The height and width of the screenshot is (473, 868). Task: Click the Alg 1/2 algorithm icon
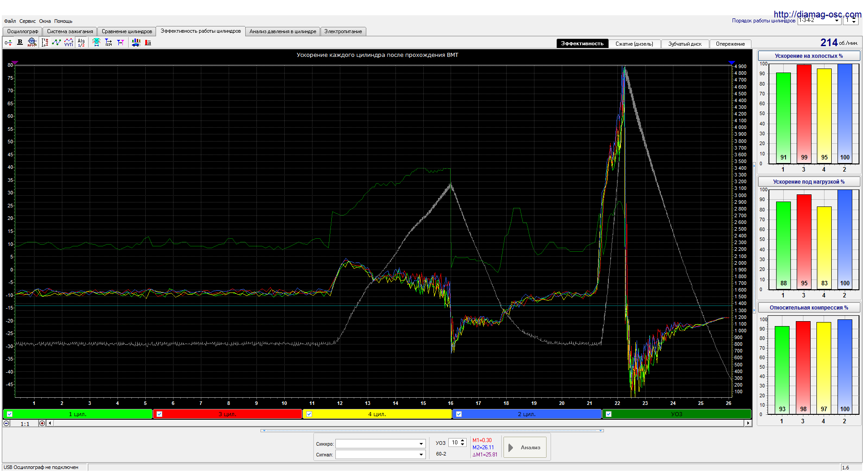pos(81,43)
